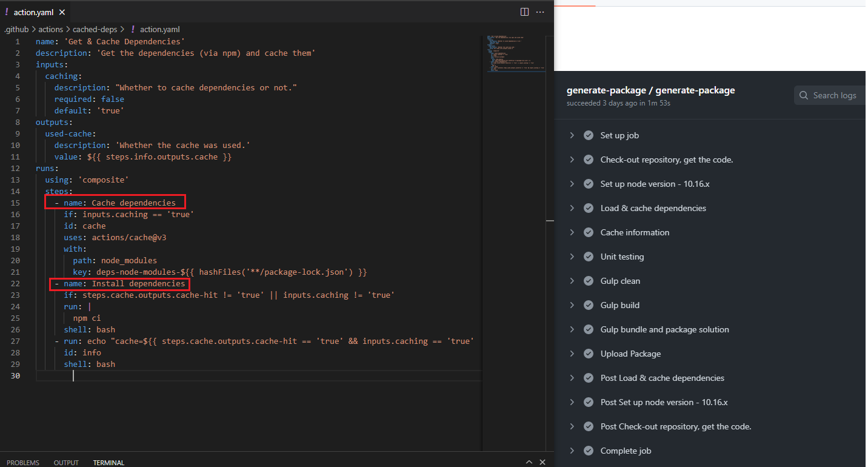Click the cached-deps breadcrumb folder
868x467 pixels.
(95, 29)
